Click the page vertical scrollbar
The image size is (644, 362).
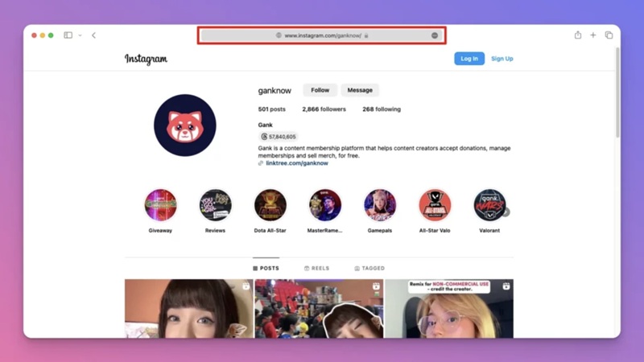tap(617, 93)
